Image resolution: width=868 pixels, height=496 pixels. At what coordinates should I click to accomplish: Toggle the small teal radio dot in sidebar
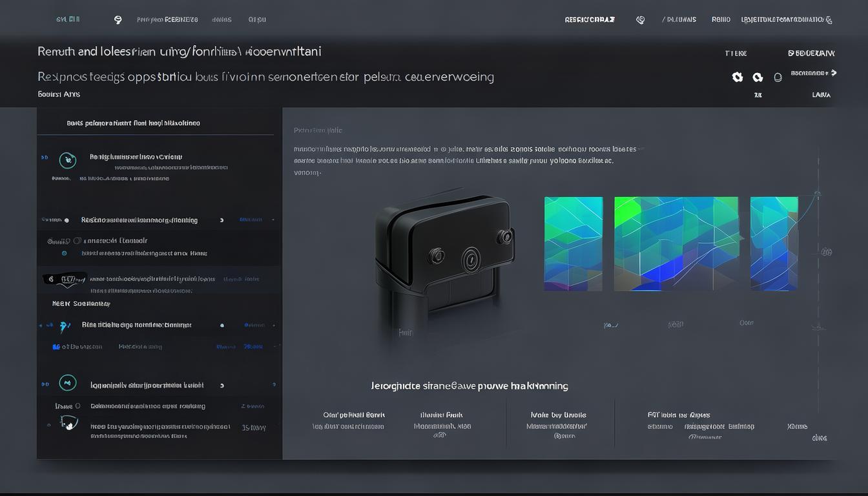point(64,254)
